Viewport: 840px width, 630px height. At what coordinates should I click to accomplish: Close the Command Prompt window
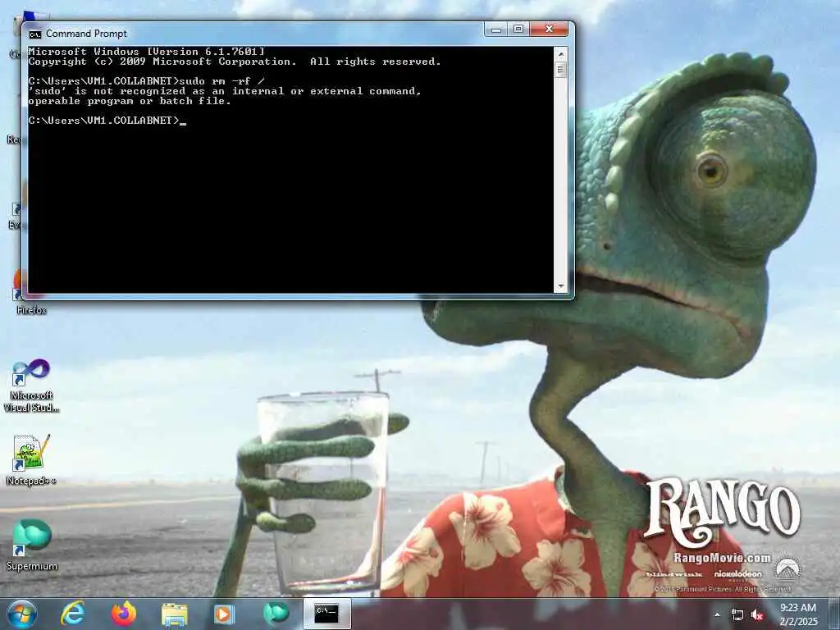(549, 30)
